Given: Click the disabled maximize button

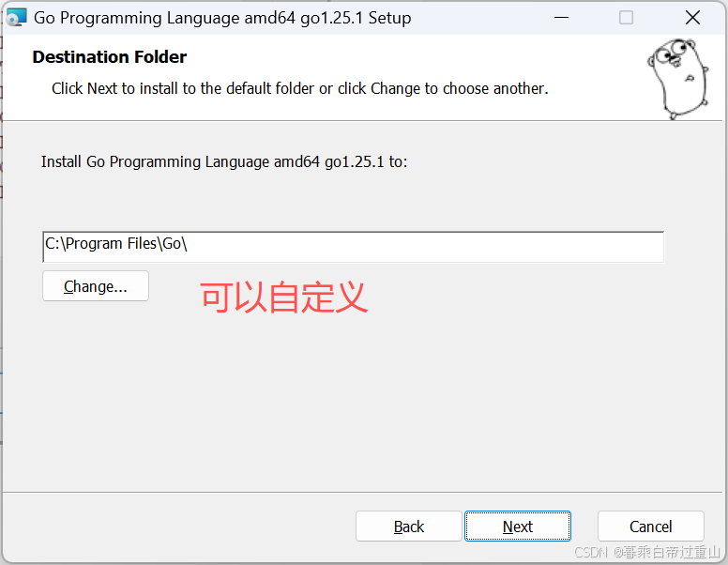Looking at the screenshot, I should pyautogui.click(x=626, y=18).
